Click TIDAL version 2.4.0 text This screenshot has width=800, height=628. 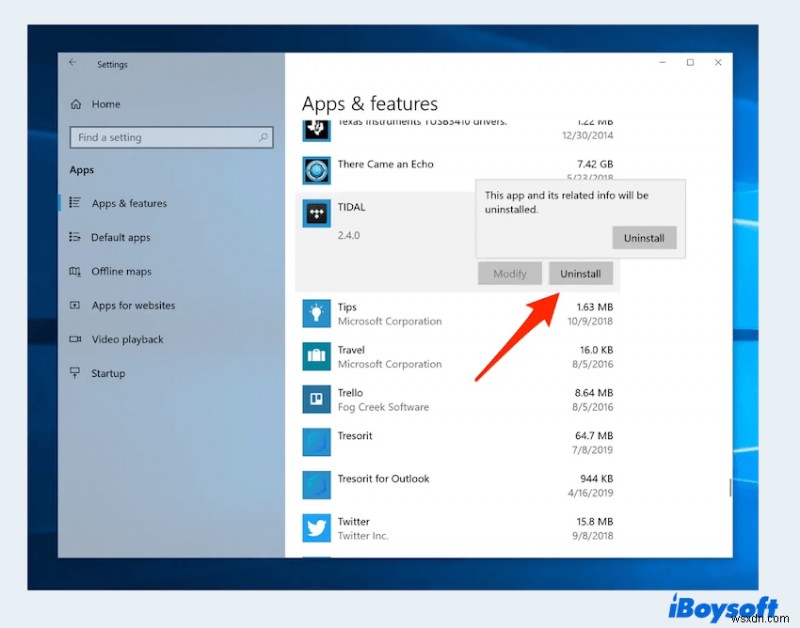coord(349,235)
